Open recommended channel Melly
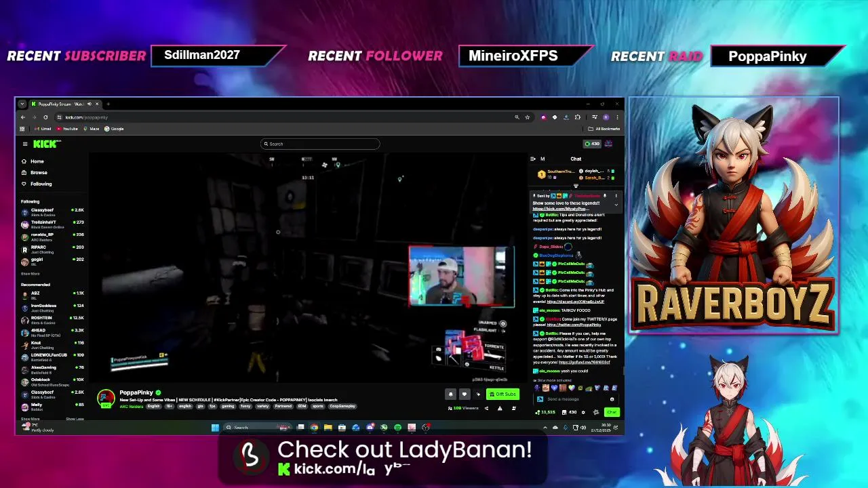 (52, 406)
